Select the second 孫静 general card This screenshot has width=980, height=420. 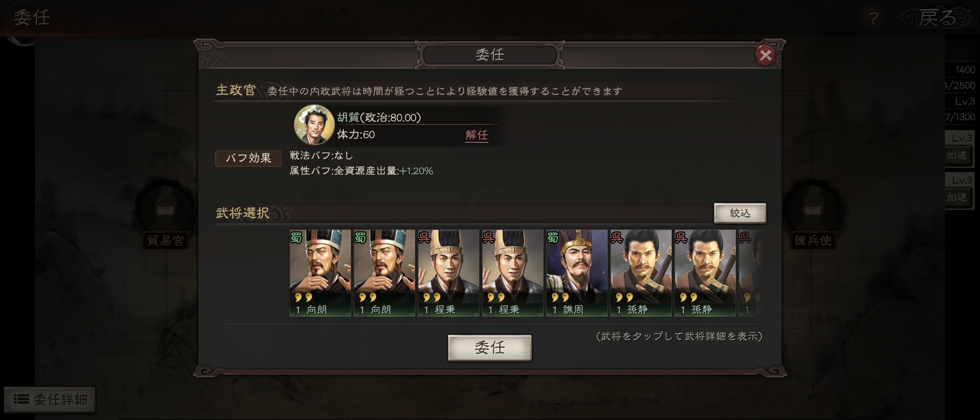pyautogui.click(x=705, y=273)
